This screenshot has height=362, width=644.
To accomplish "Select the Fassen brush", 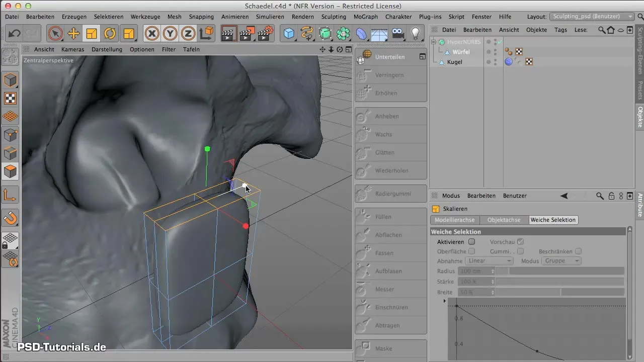I will point(391,253).
